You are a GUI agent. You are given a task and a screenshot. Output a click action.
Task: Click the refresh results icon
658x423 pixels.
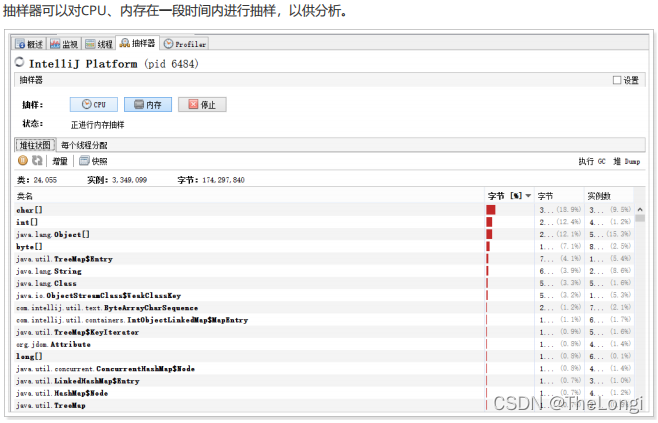[x=37, y=160]
